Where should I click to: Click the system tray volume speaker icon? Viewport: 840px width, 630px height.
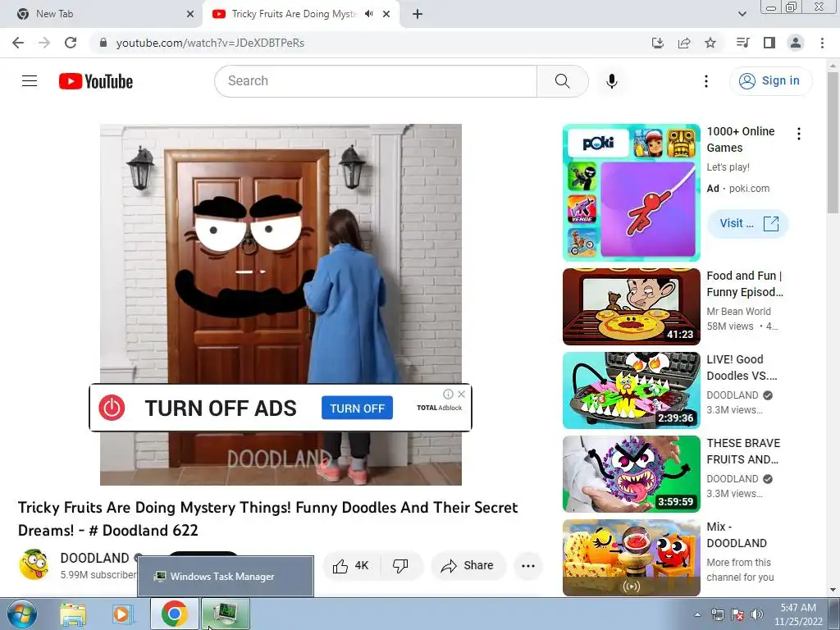(757, 614)
